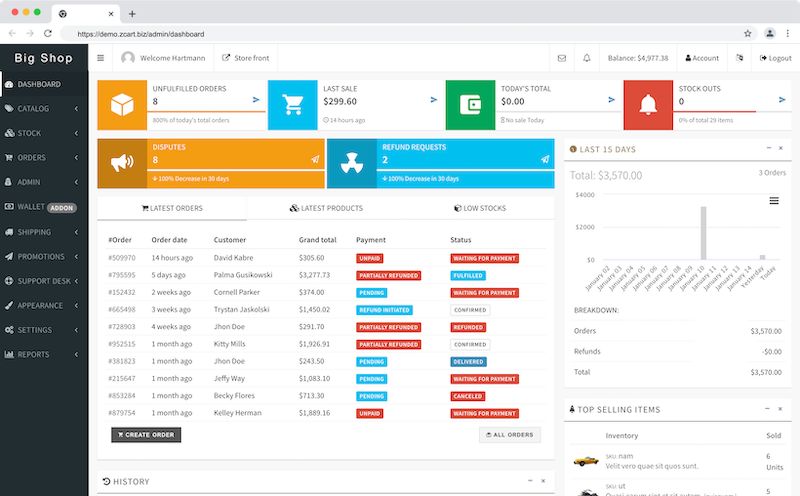Click the tall January 10 chart bar
Viewport: 800px width, 496px height.
703,233
